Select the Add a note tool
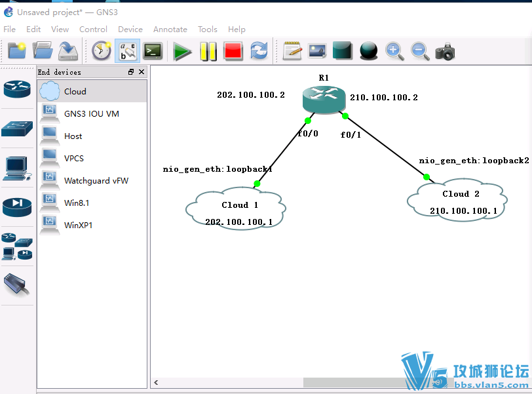 tap(292, 51)
